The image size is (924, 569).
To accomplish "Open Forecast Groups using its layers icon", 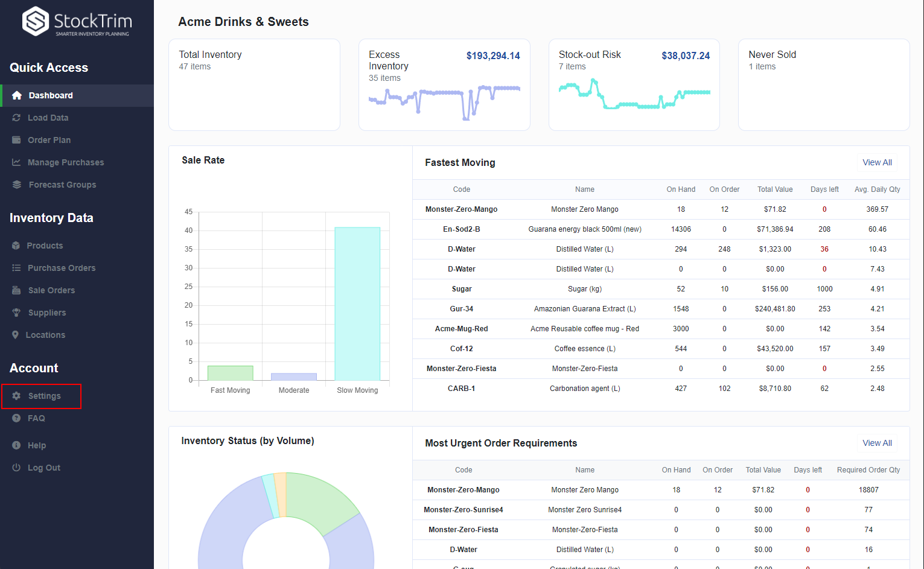I will point(17,185).
